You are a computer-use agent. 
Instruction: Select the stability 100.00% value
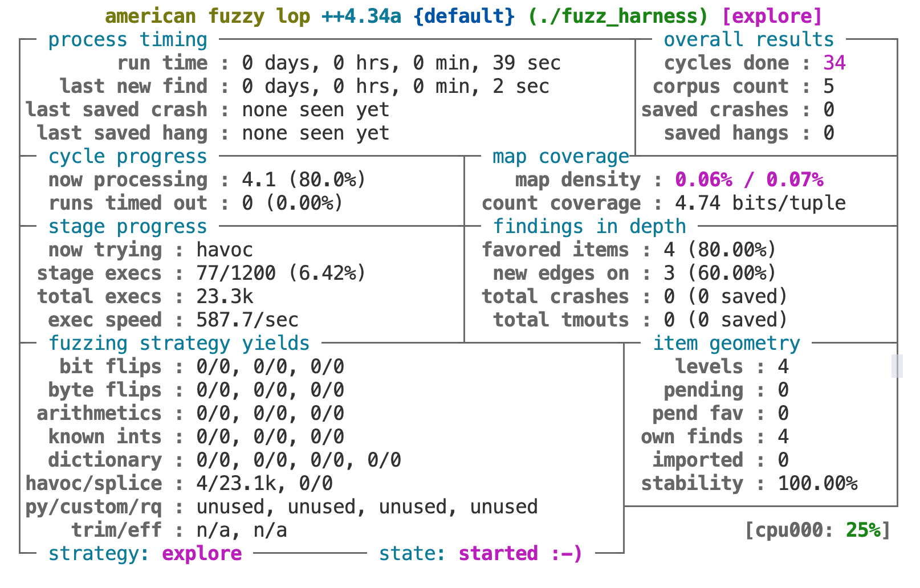817,484
